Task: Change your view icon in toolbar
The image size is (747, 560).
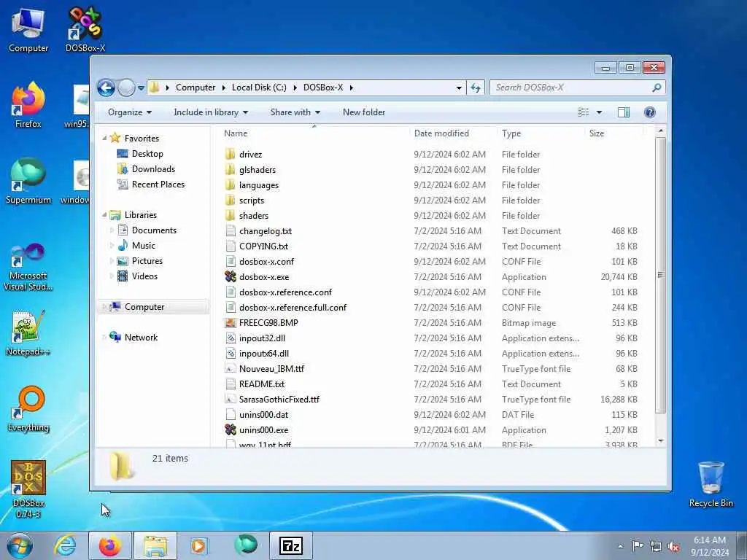Action: pyautogui.click(x=583, y=112)
